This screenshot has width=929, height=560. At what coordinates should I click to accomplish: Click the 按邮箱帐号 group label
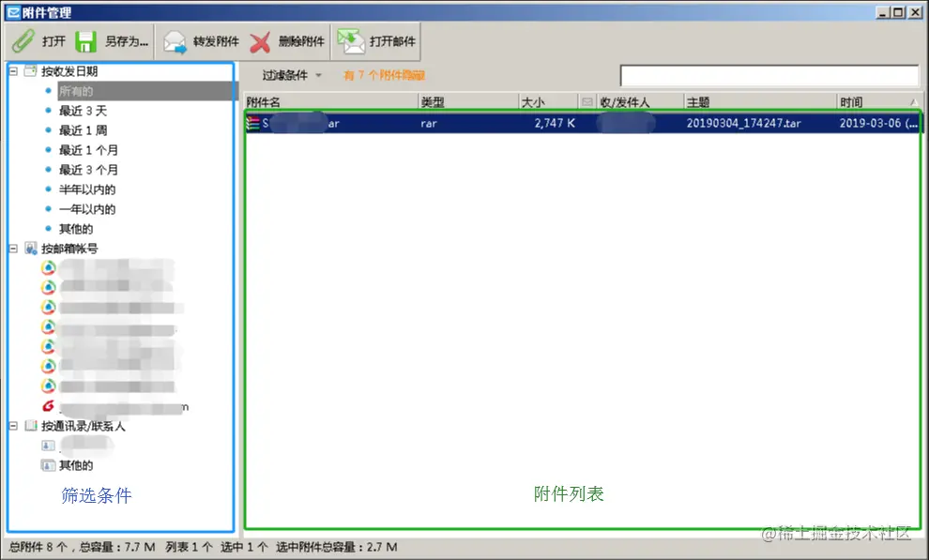pos(69,249)
